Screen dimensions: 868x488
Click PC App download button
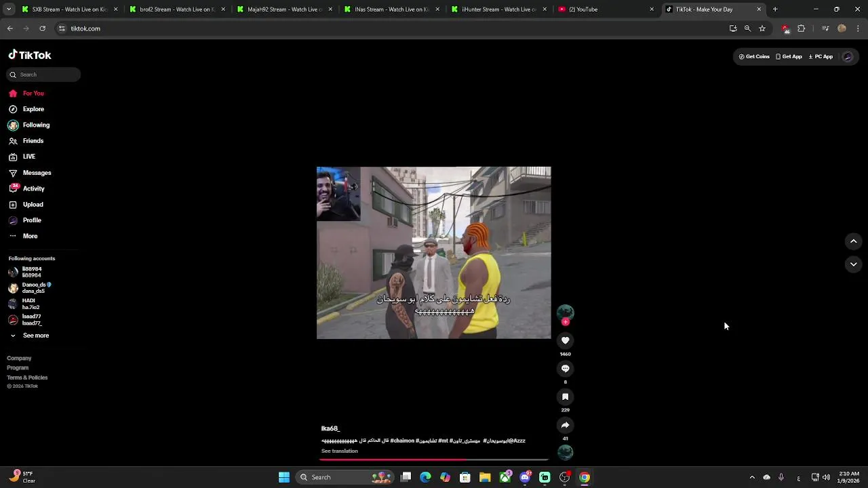(821, 57)
